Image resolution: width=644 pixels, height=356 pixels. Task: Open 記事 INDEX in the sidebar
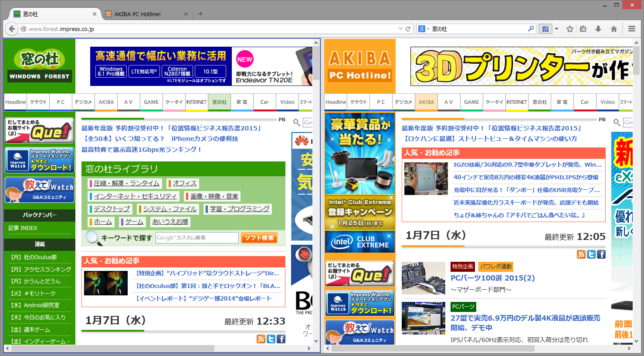coord(23,228)
